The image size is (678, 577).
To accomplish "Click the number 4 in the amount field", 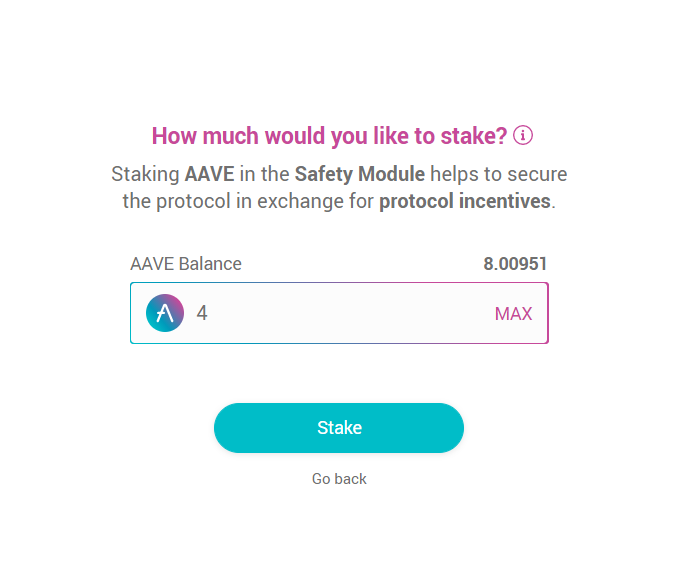I will (x=202, y=313).
